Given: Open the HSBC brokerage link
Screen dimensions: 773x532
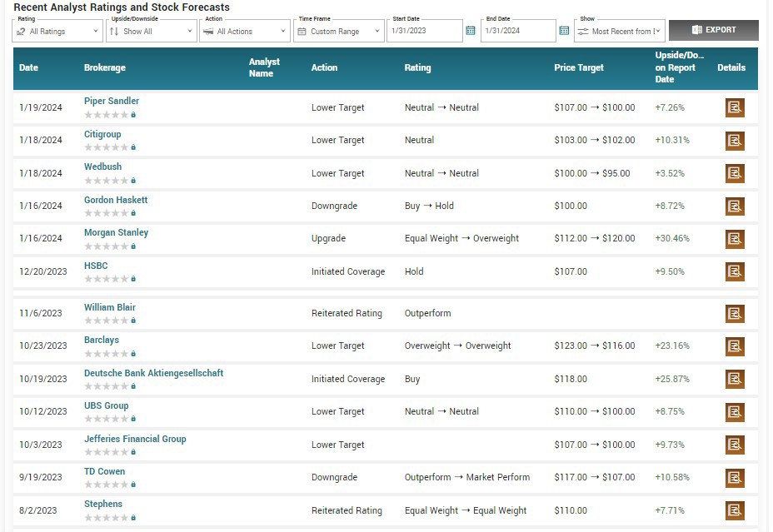Looking at the screenshot, I should pos(96,266).
